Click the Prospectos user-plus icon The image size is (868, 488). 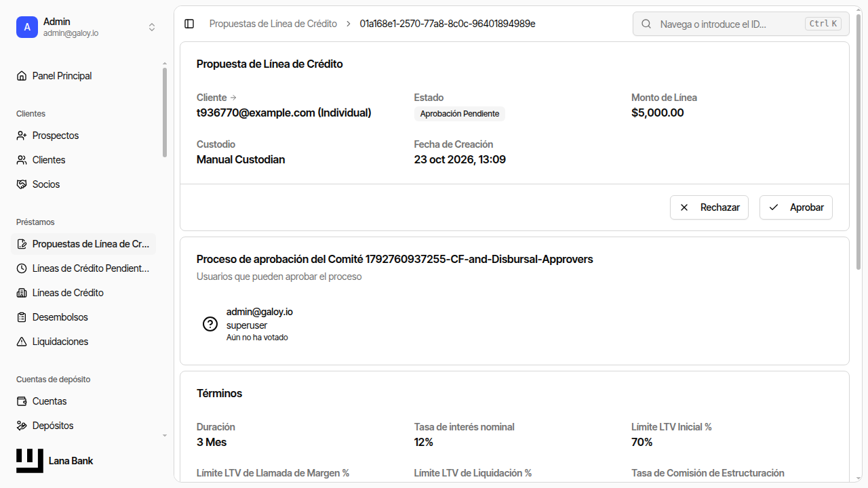(x=22, y=136)
